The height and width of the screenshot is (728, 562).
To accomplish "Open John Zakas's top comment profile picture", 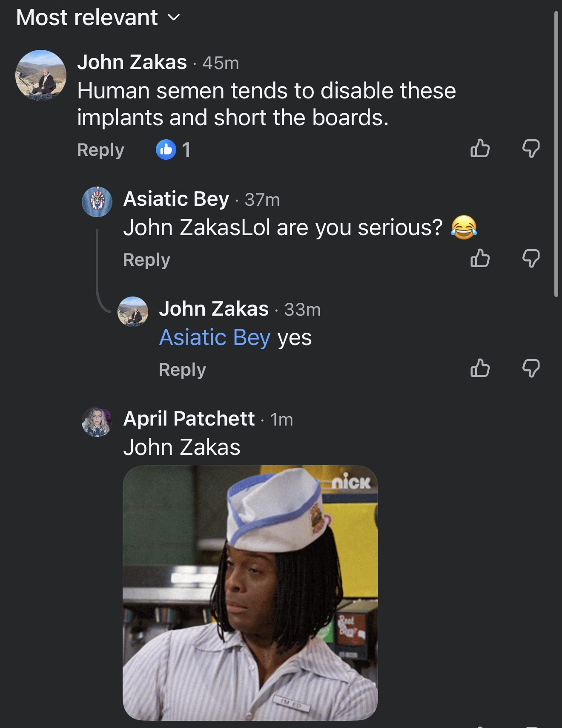I will pos(41,75).
